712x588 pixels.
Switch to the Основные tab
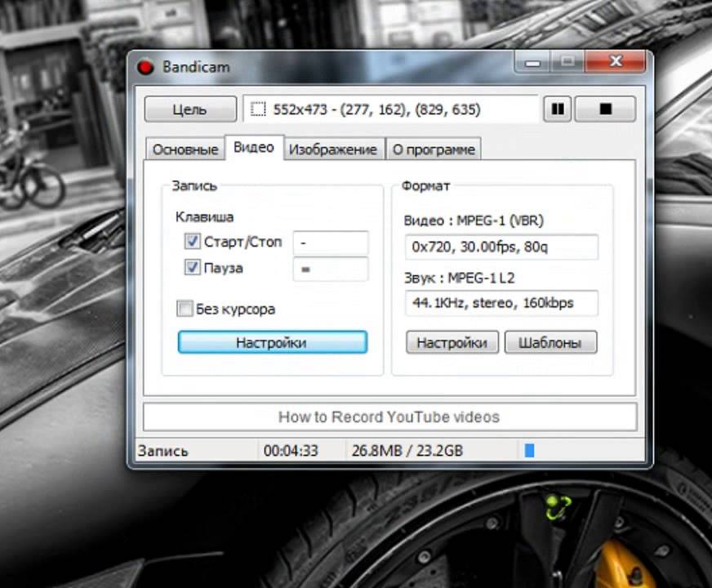click(185, 149)
